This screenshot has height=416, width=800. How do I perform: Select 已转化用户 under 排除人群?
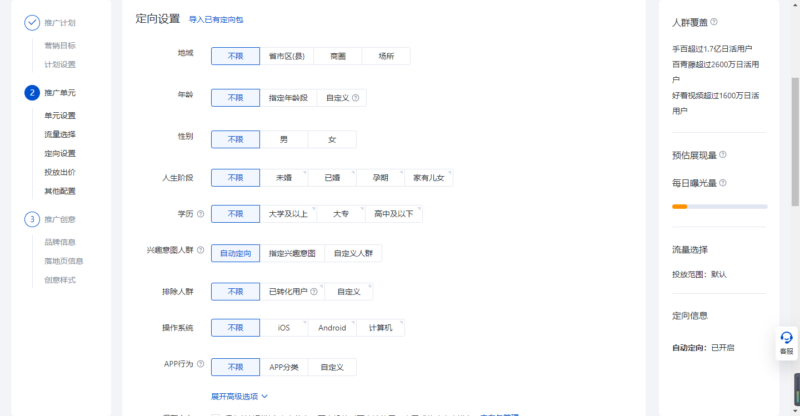(x=287, y=292)
